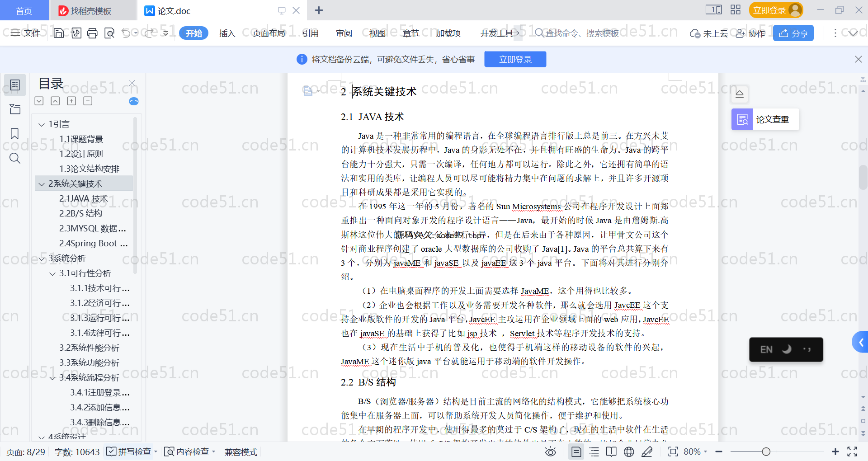Click the Print icon

93,33
